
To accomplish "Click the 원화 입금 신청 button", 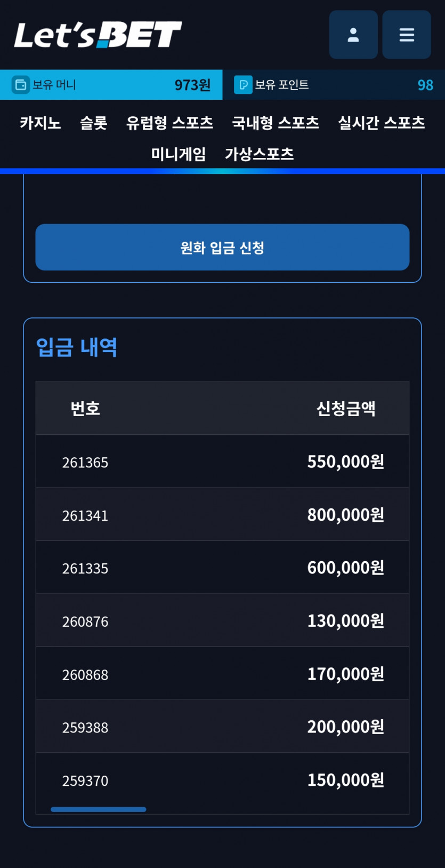I will [222, 248].
